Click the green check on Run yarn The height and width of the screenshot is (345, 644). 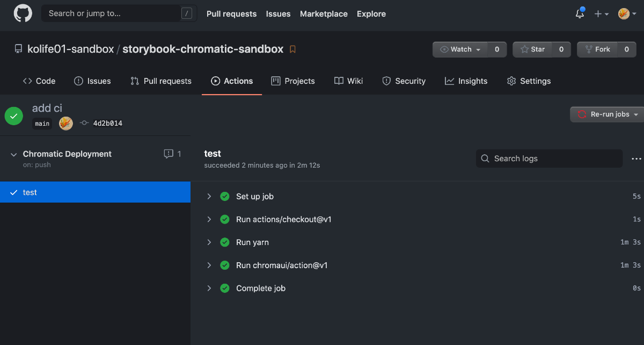pyautogui.click(x=225, y=242)
